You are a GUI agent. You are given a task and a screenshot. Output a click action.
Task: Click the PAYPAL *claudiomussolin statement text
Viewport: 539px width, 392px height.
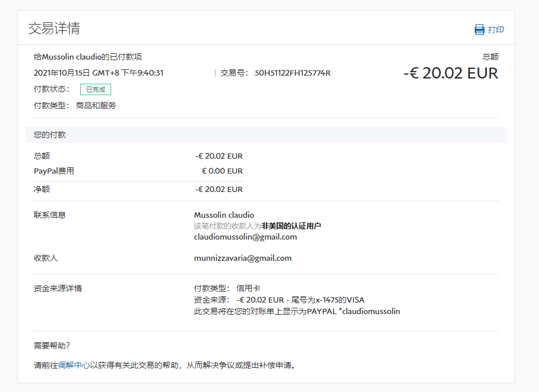click(x=353, y=311)
